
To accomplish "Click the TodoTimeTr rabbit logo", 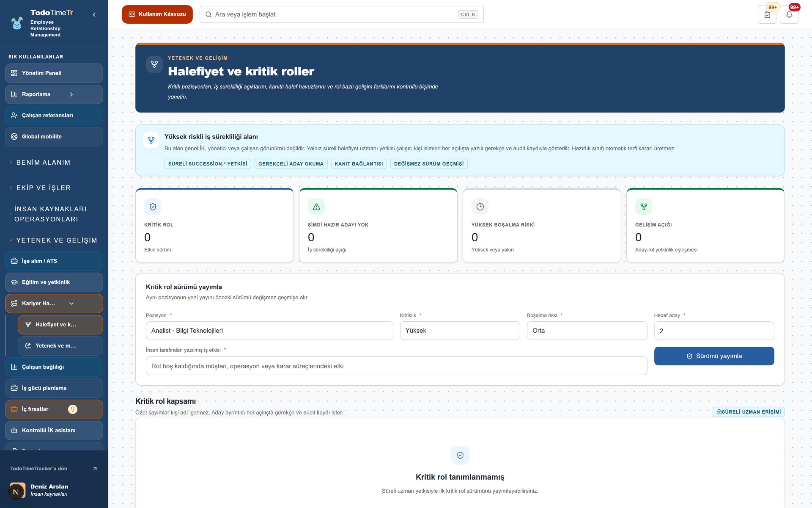I will (x=17, y=23).
